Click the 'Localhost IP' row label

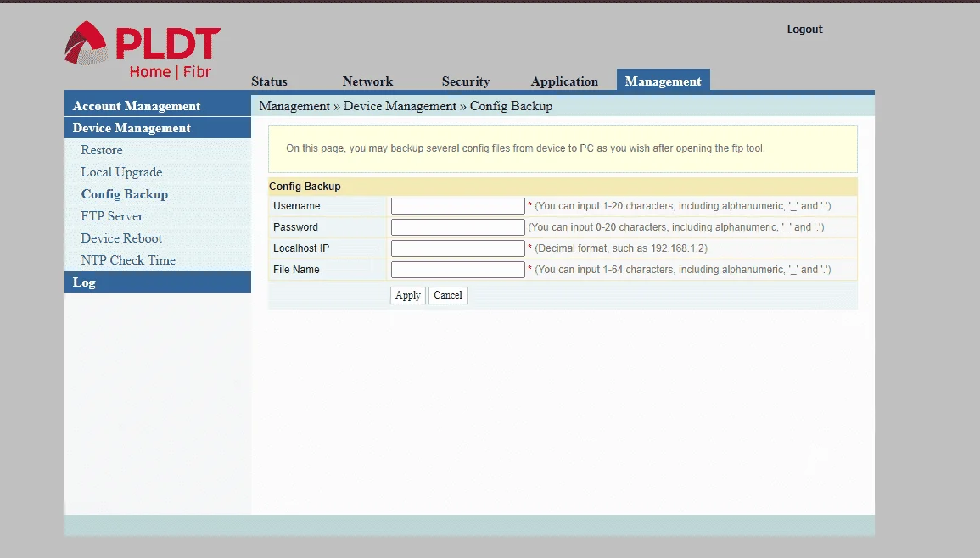(x=301, y=248)
